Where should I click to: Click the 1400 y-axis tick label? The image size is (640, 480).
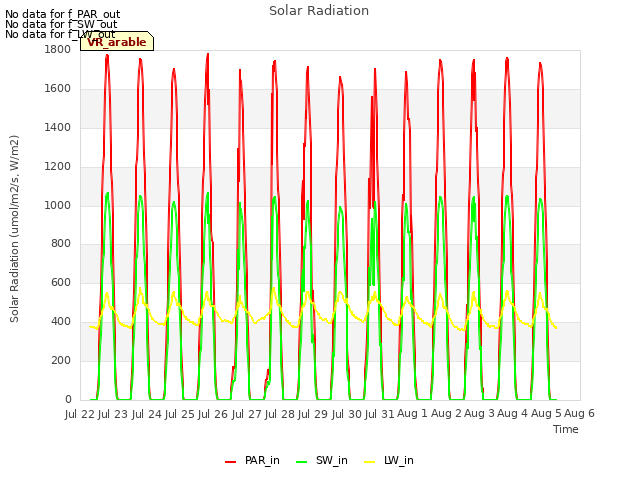[58, 127]
